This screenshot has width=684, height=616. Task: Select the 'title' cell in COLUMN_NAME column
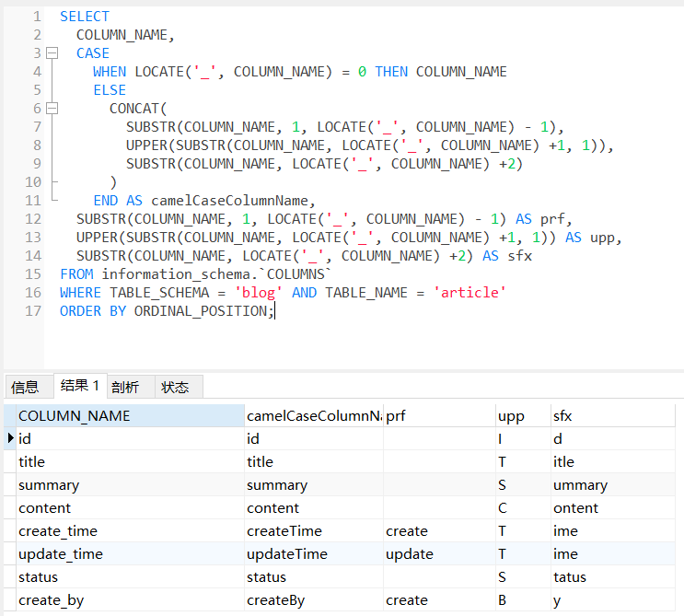coord(130,462)
